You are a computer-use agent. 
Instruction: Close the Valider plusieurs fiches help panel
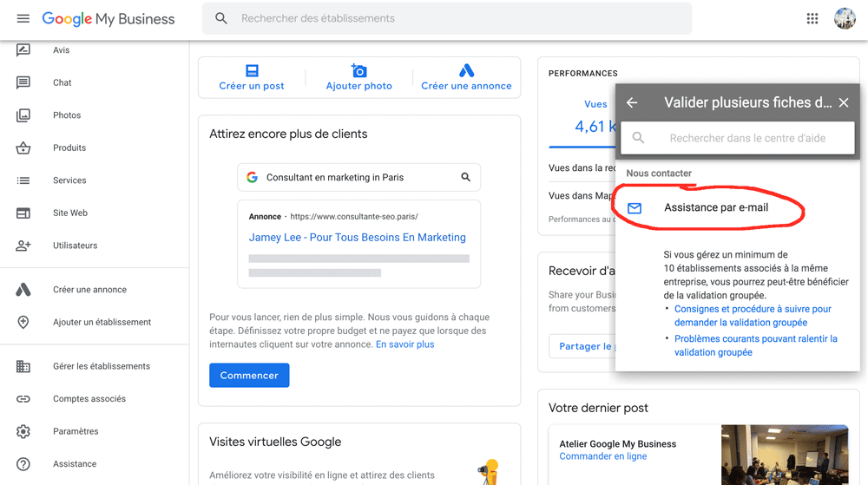click(x=844, y=102)
